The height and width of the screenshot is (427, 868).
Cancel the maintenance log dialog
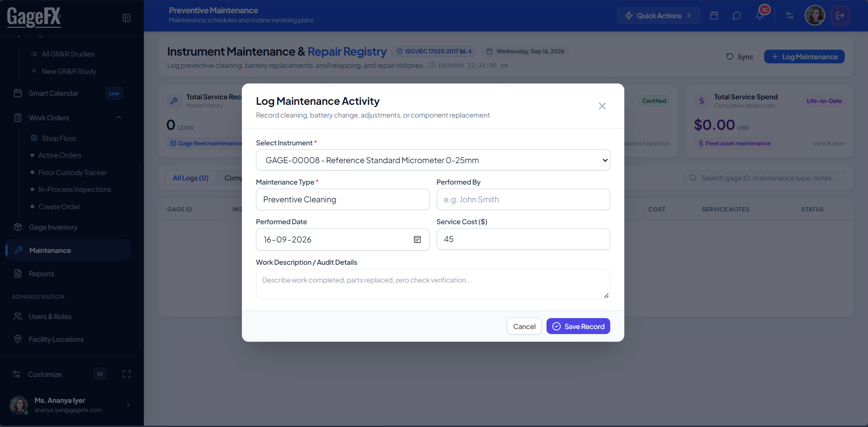[524, 326]
